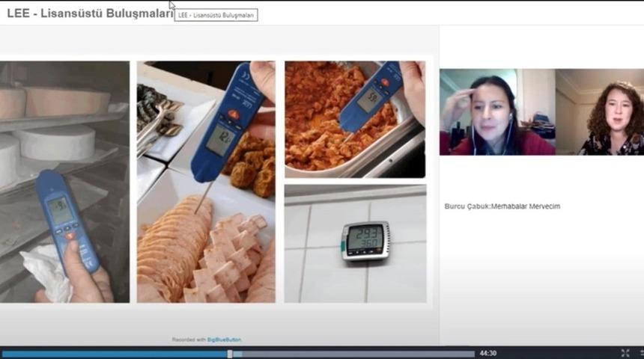
Task: Click the LEE - Lisansüstü Buluşmaları page title
Action: [x=88, y=13]
